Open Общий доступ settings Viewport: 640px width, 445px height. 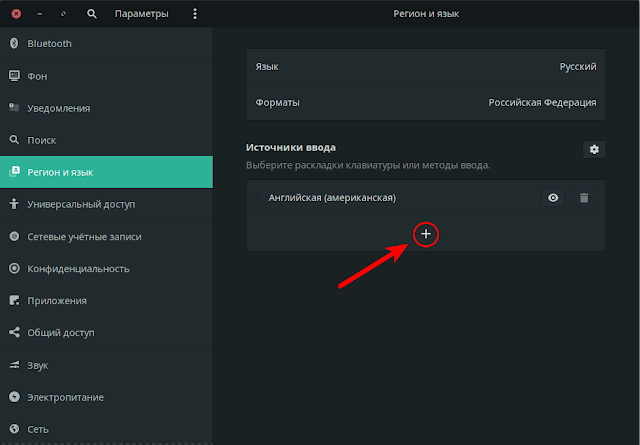[x=106, y=333]
